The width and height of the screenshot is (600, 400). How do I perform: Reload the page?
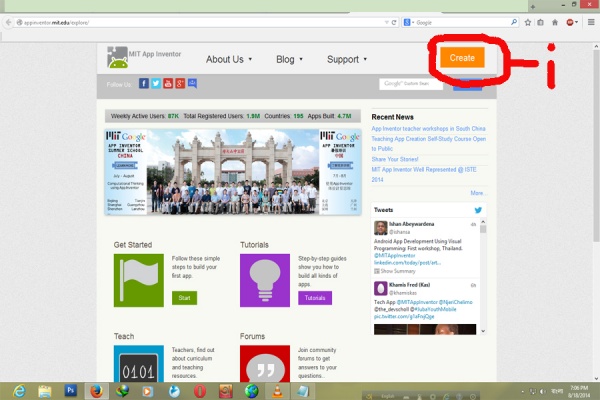(x=394, y=23)
